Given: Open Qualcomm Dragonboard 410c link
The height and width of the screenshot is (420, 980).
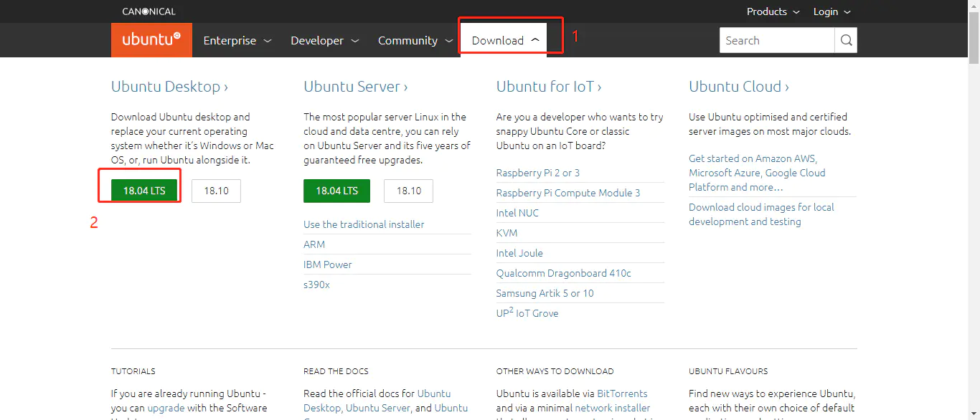Looking at the screenshot, I should 564,273.
